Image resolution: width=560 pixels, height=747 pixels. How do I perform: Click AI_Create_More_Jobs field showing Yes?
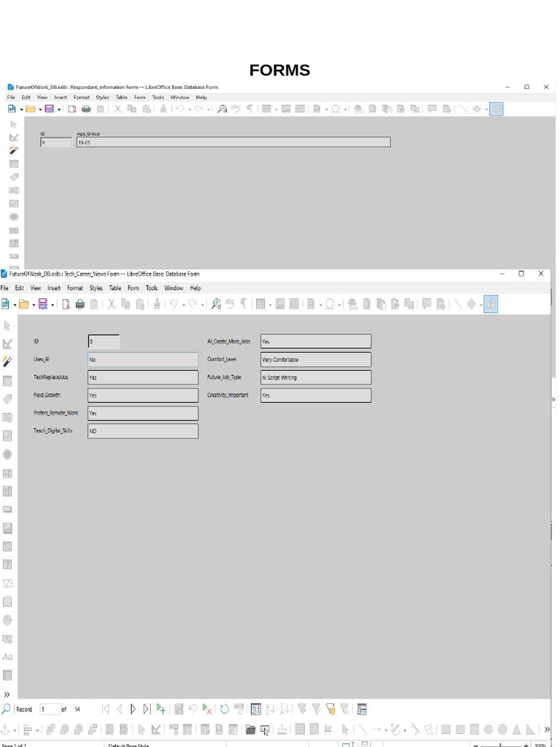(x=316, y=341)
